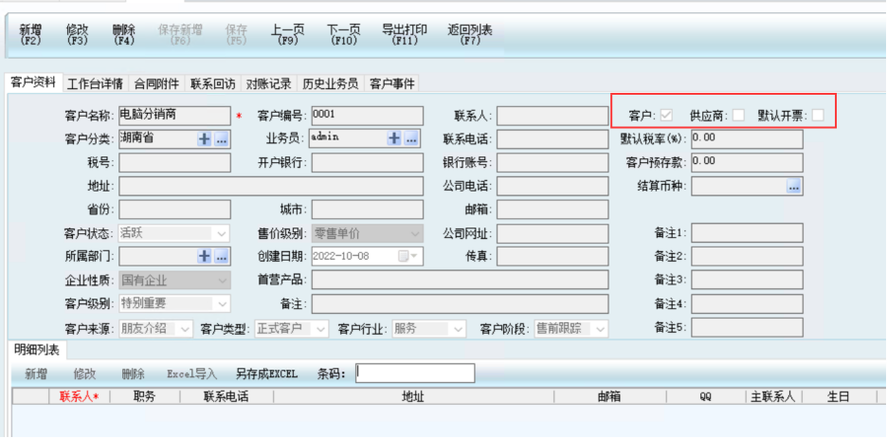Open the 历史业务员 tab
Screen dimensions: 887x438
coord(330,84)
